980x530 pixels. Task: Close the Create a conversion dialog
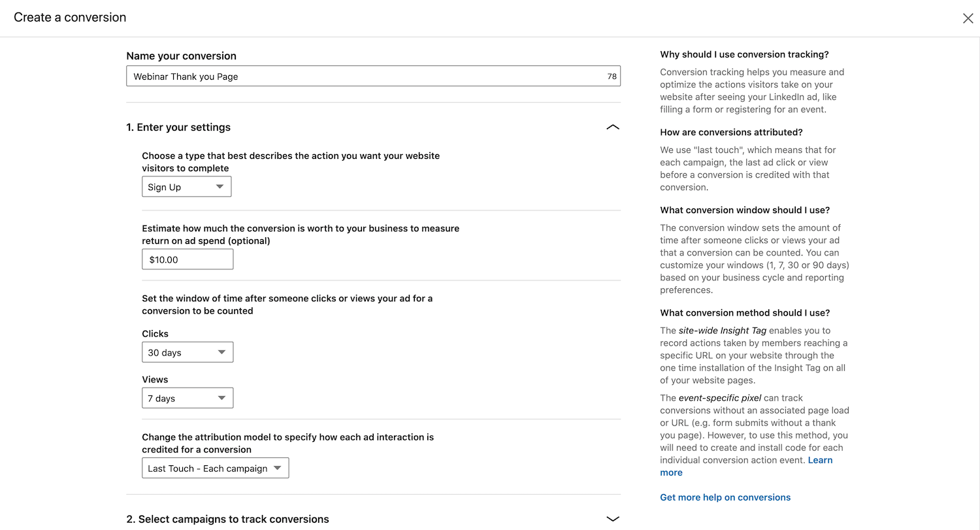968,18
